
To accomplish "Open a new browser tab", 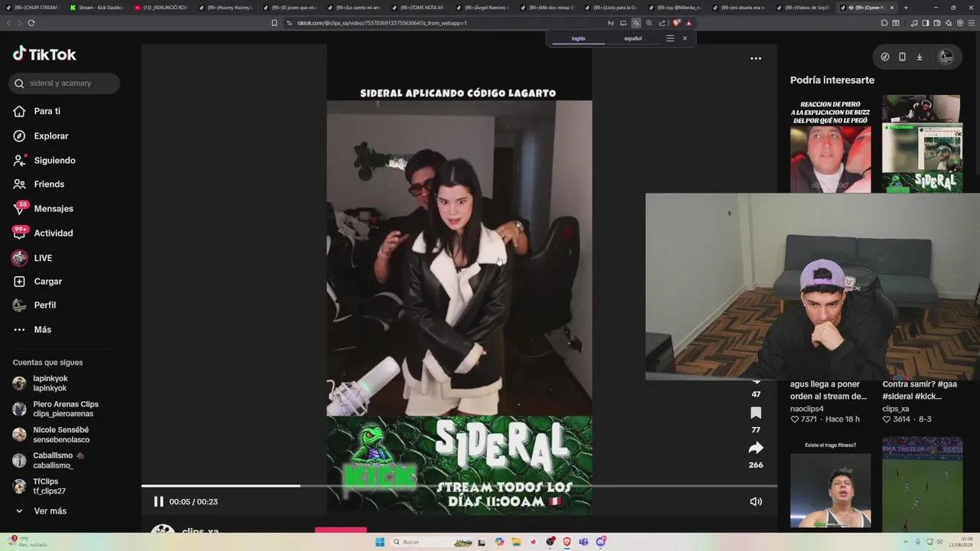I will click(x=906, y=7).
